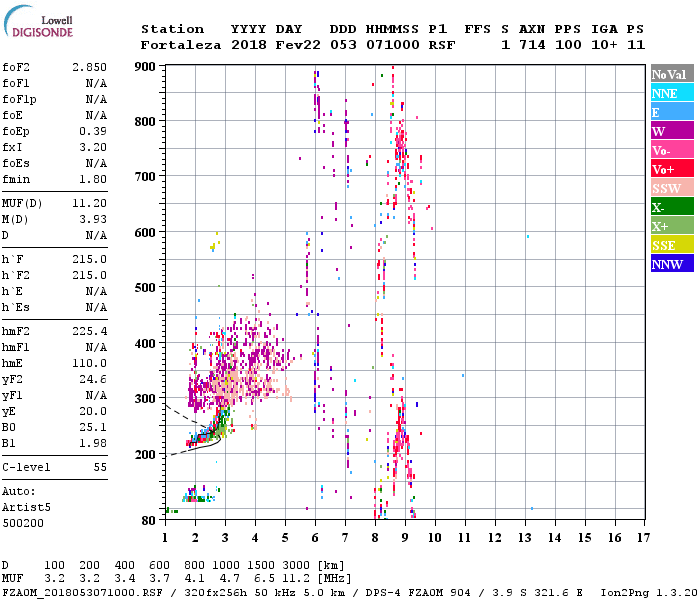Click the B0 value 25.1
This screenshot has width=700, height=600.
click(93, 427)
